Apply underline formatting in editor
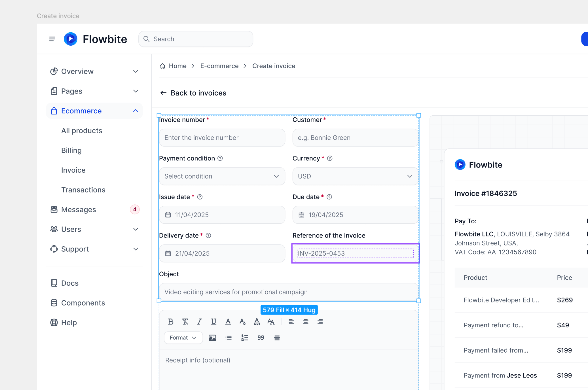This screenshot has width=588, height=390. [214, 321]
